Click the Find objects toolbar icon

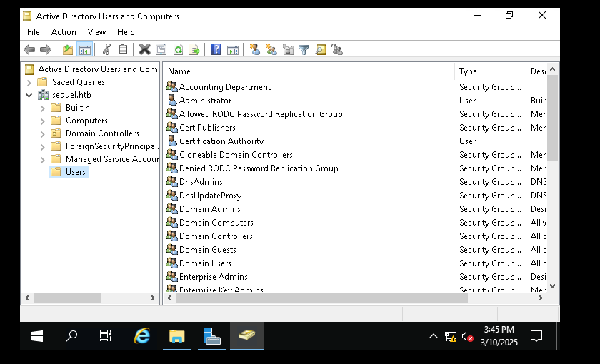pyautogui.click(x=321, y=49)
